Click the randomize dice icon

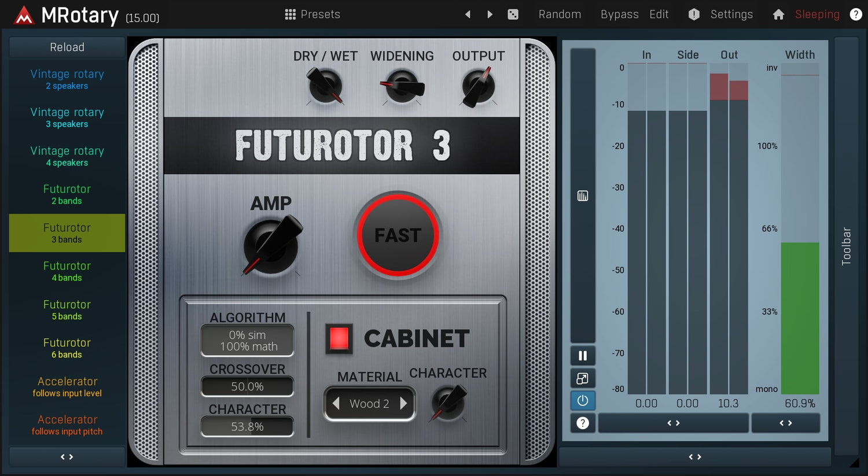[x=513, y=14]
